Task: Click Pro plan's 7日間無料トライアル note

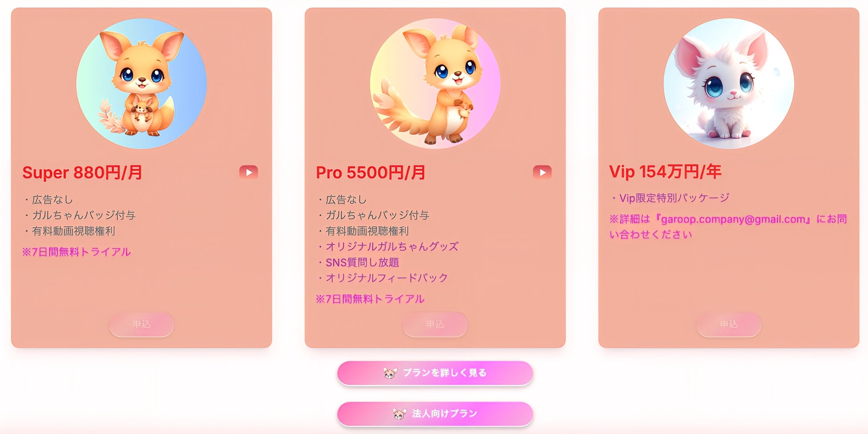Action: pyautogui.click(x=370, y=299)
